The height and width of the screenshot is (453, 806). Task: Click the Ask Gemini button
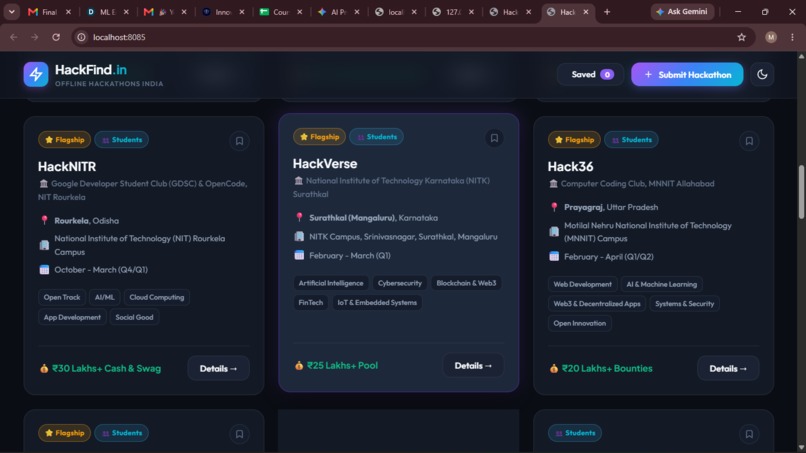click(x=682, y=11)
